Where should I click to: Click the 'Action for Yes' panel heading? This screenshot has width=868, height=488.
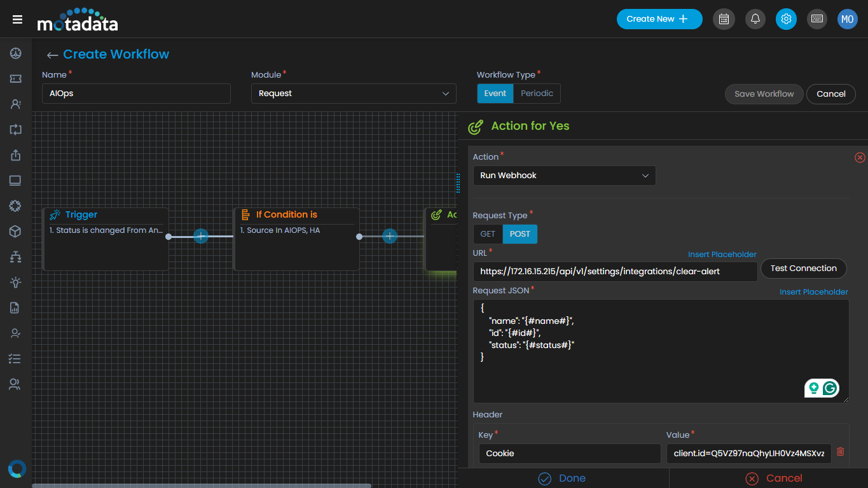pos(530,126)
